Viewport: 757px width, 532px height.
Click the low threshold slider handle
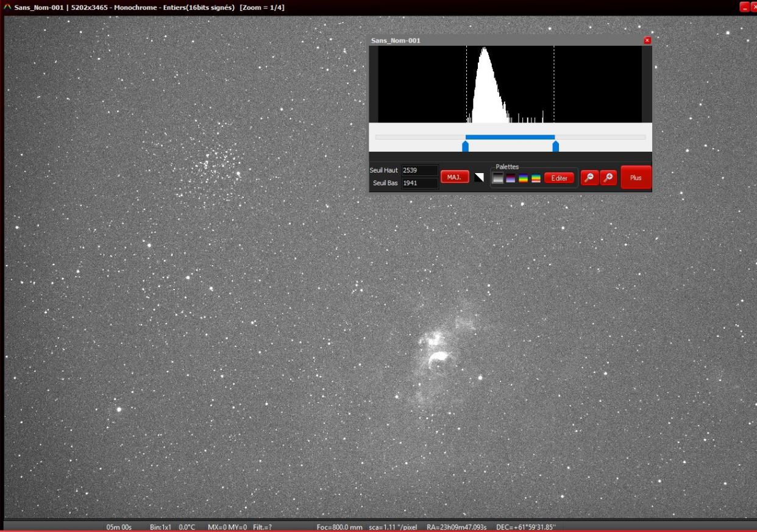(x=466, y=146)
